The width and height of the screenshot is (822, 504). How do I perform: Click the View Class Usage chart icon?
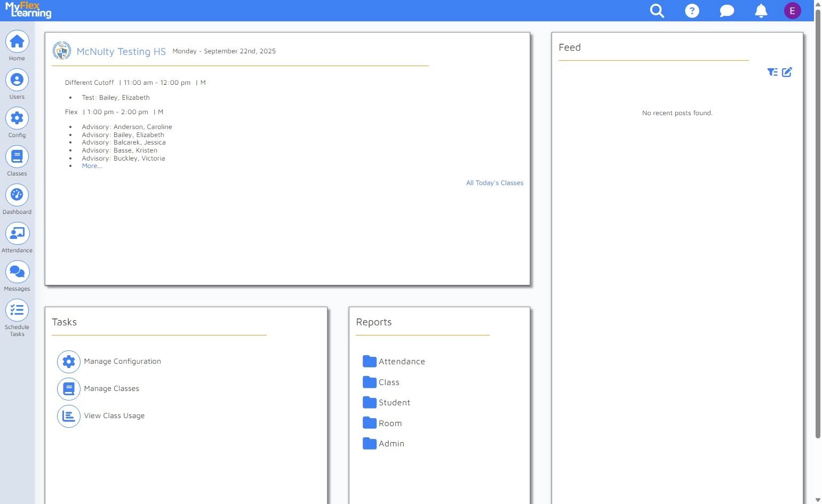coord(69,416)
